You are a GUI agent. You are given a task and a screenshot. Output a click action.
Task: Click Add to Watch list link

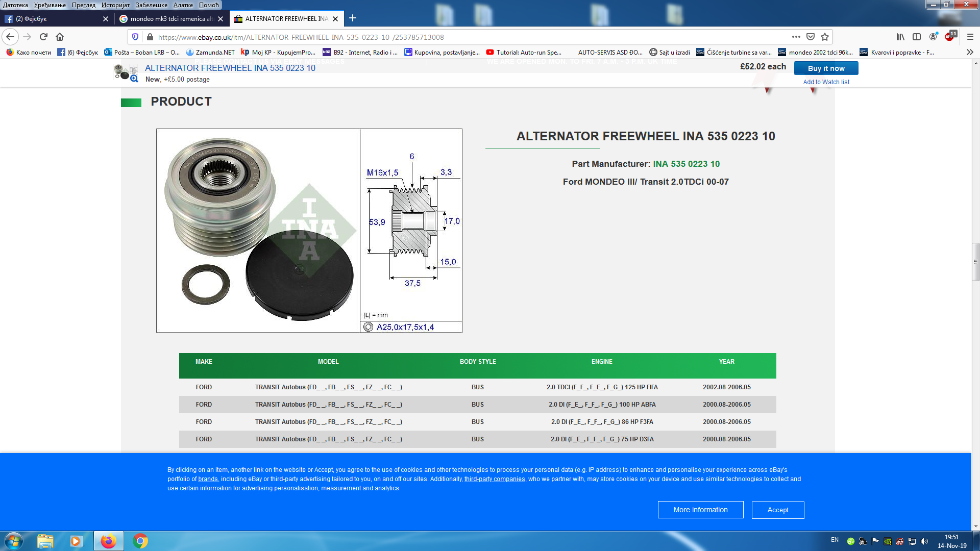point(826,82)
